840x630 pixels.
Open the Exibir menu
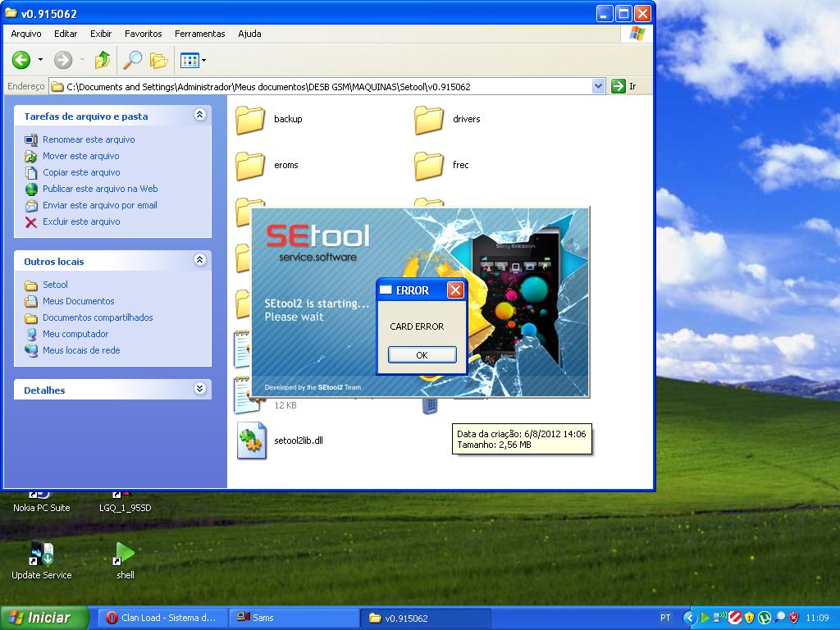(x=101, y=34)
